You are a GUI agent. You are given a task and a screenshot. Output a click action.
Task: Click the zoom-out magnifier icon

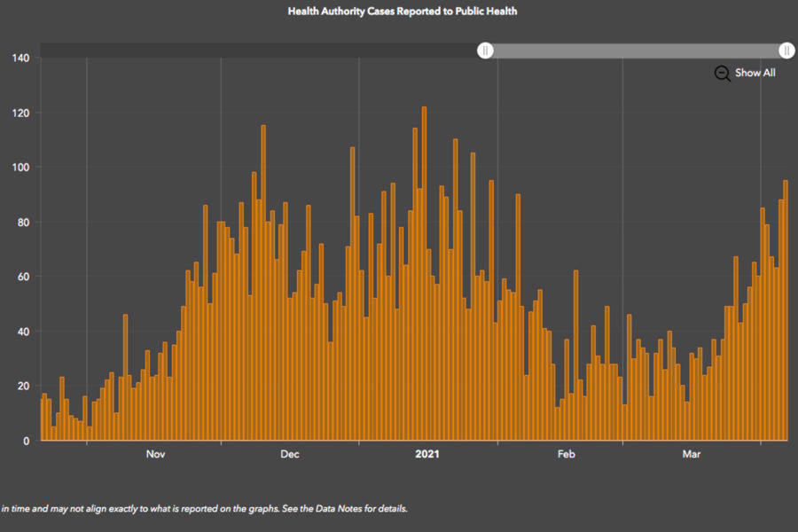coord(722,74)
